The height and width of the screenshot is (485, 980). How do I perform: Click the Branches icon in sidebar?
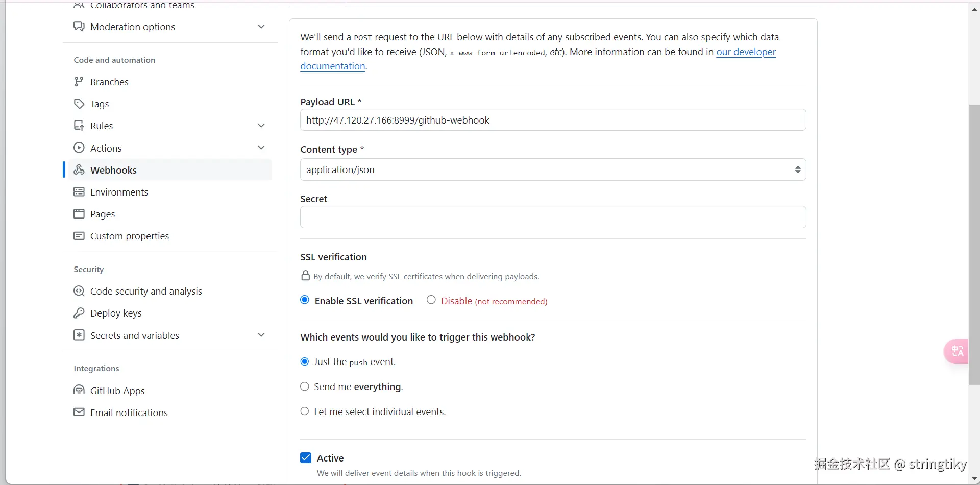coord(79,82)
